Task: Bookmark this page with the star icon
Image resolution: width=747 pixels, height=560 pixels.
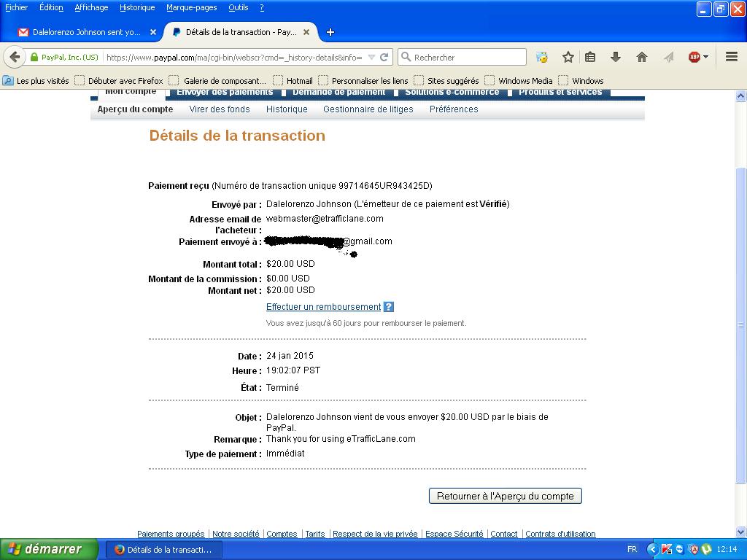Action: click(x=568, y=57)
